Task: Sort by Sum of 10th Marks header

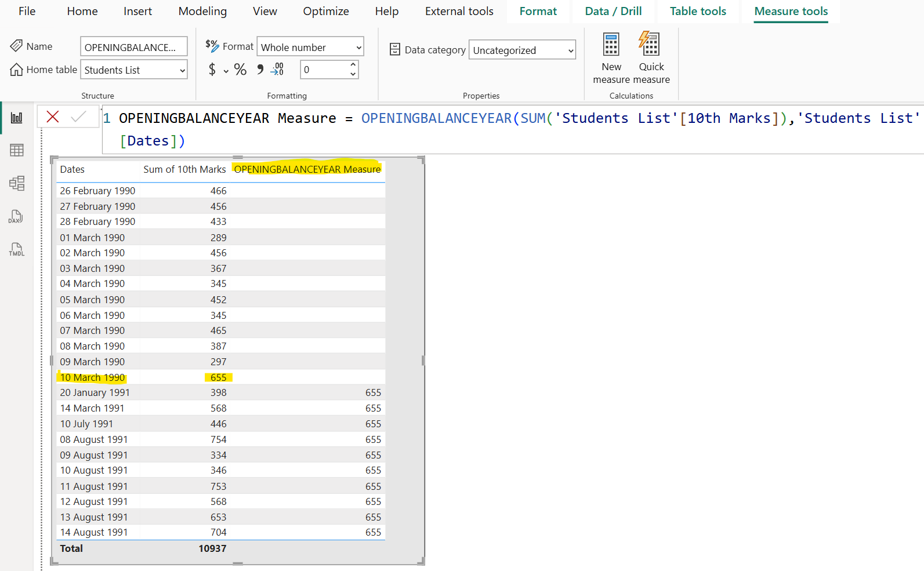Action: pyautogui.click(x=184, y=169)
